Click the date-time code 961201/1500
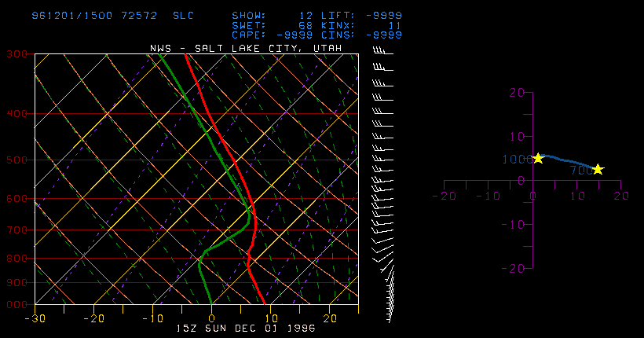The width and height of the screenshot is (644, 338). click(x=72, y=16)
